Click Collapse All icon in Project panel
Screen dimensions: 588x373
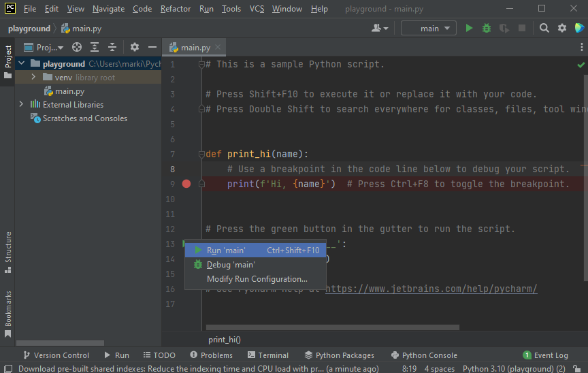coord(112,48)
